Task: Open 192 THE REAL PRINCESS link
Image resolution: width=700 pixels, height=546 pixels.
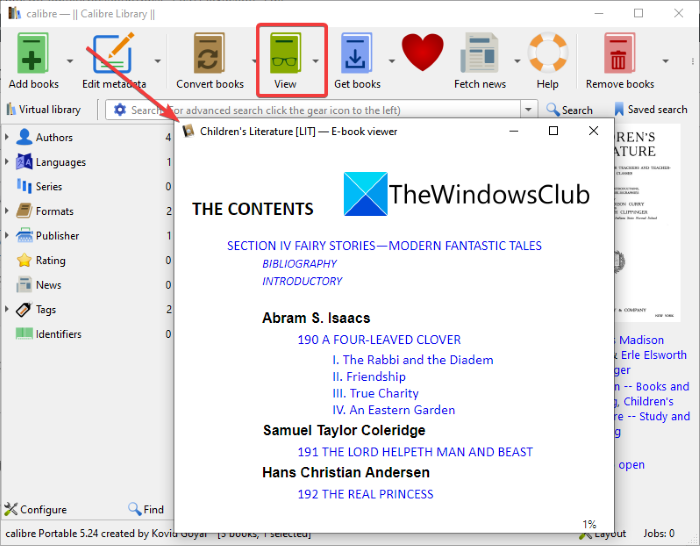Action: pos(366,494)
